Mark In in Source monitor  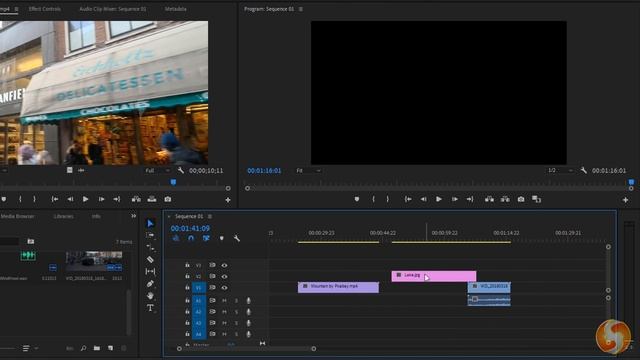coord(20,199)
